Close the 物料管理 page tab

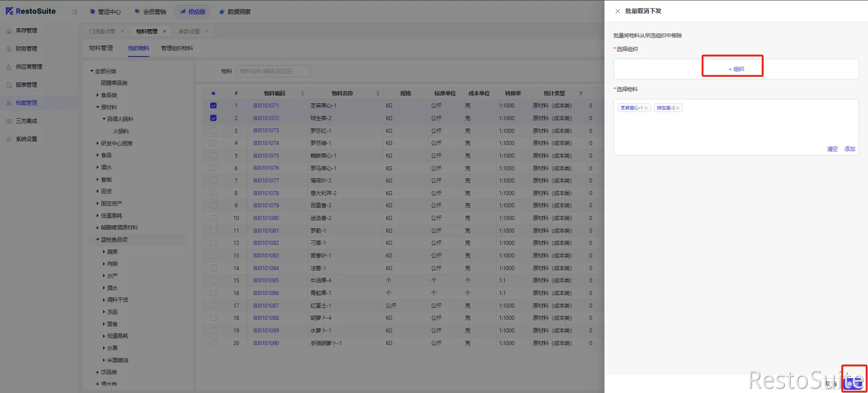pyautogui.click(x=165, y=31)
